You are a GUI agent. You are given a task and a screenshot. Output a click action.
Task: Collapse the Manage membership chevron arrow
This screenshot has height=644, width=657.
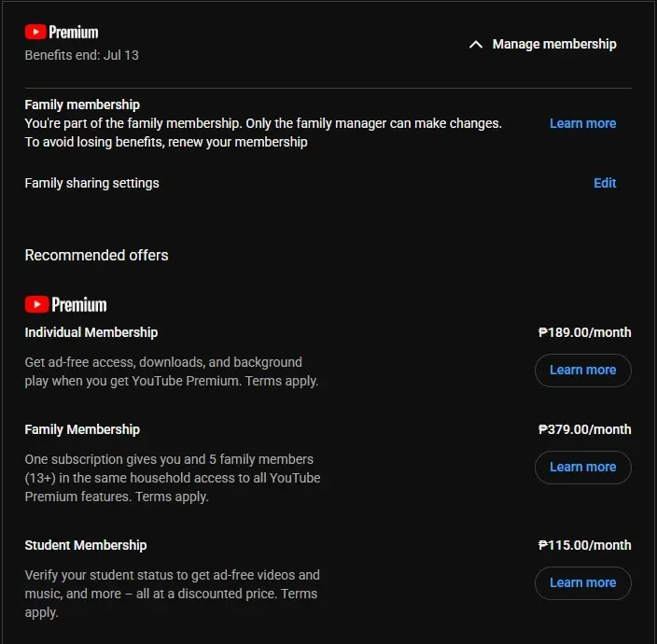point(476,45)
